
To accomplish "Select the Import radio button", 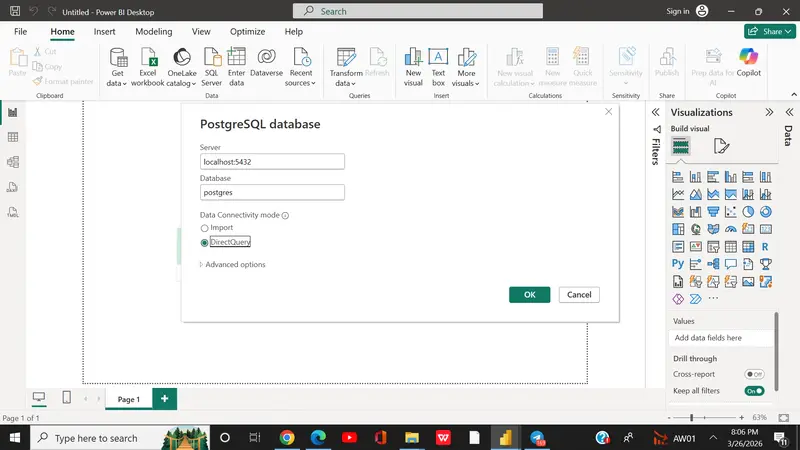I will tap(205, 228).
